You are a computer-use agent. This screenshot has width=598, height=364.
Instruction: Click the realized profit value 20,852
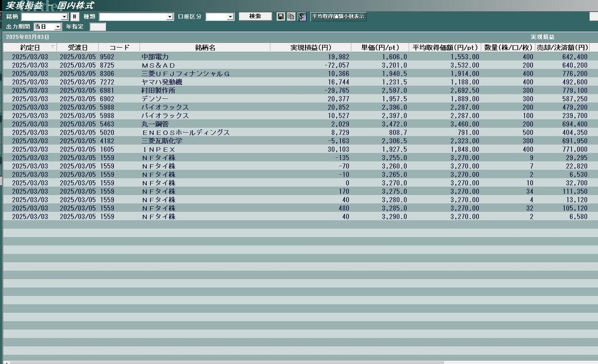[338, 107]
